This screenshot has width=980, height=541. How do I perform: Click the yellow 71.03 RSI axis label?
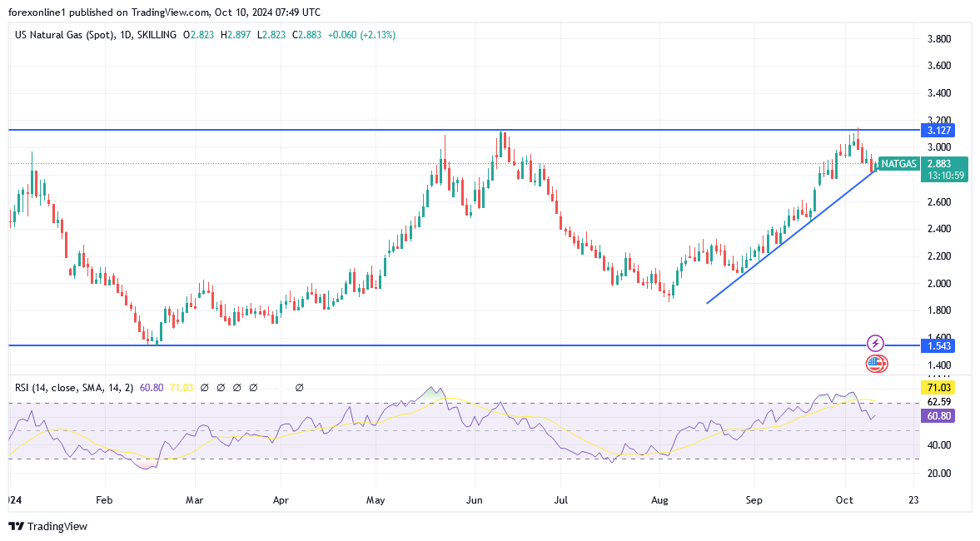click(x=938, y=388)
